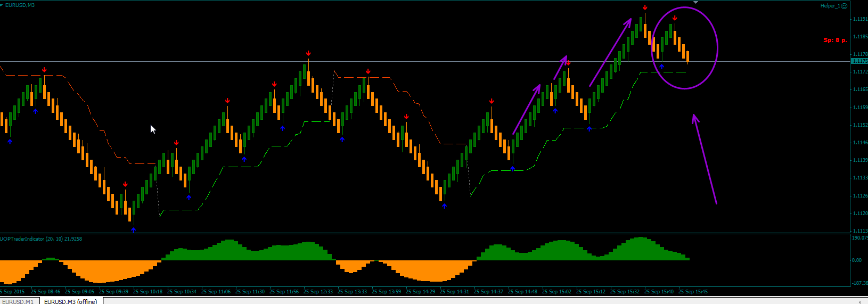Click the 25 Sep 13:59 time label
The width and height of the screenshot is (868, 304).
click(386, 292)
